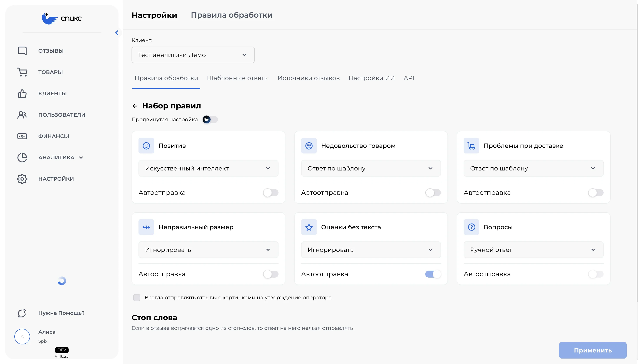Open the Клиент dropdown Тест аналитики Демо
The height and width of the screenshot is (364, 638).
(x=193, y=55)
